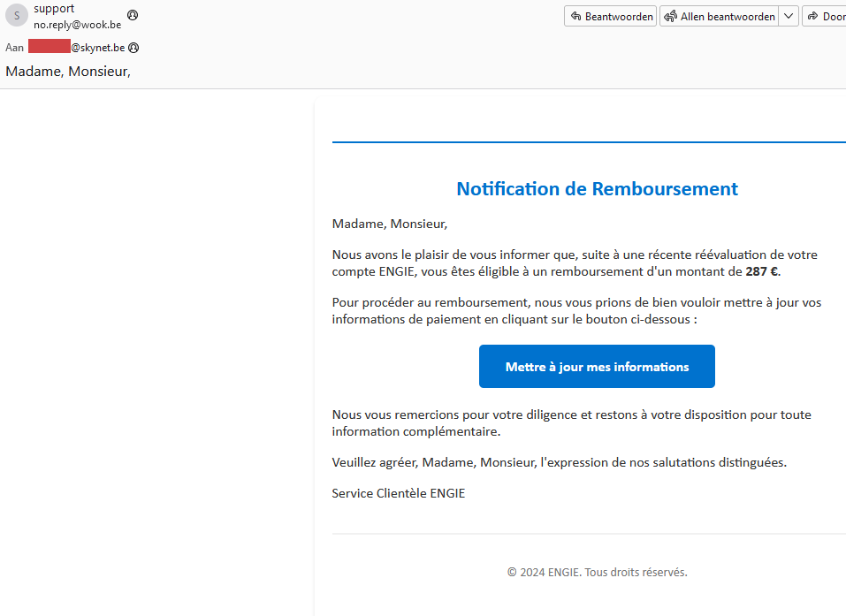This screenshot has height=616, width=846.
Task: Click the 'Aan' recipient label
Action: pos(14,48)
